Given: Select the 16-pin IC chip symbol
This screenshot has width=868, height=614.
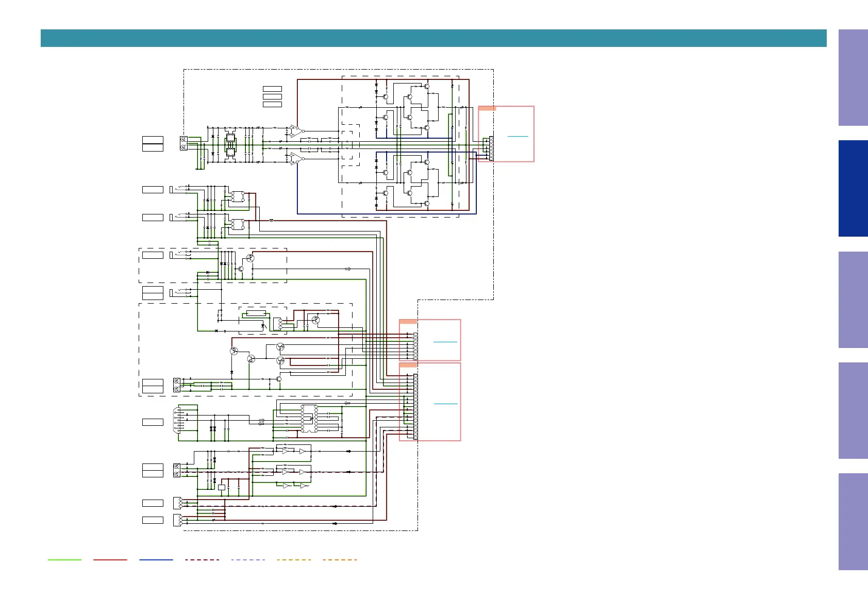Looking at the screenshot, I should [309, 419].
